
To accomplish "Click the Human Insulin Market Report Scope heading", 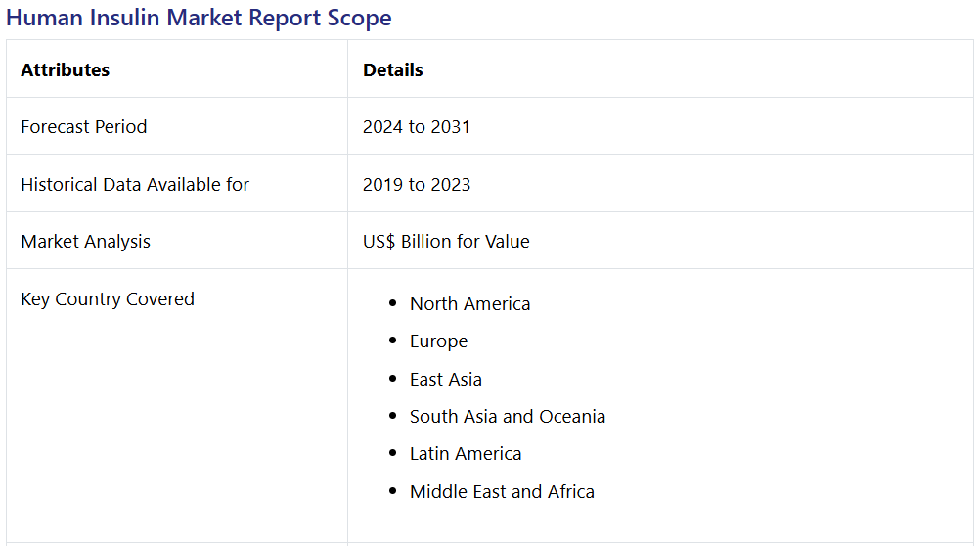I will (x=199, y=18).
